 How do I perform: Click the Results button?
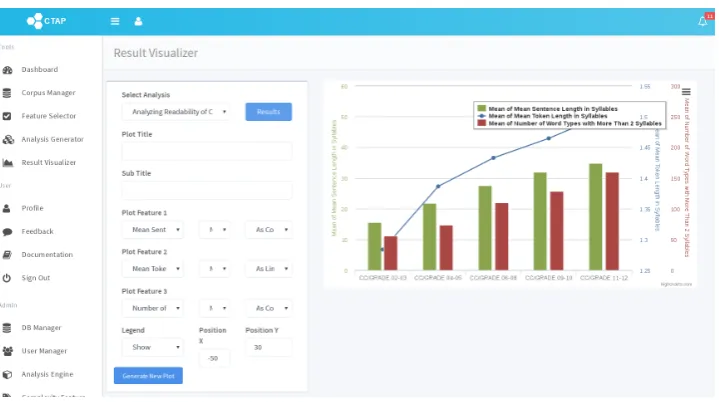pyautogui.click(x=268, y=112)
